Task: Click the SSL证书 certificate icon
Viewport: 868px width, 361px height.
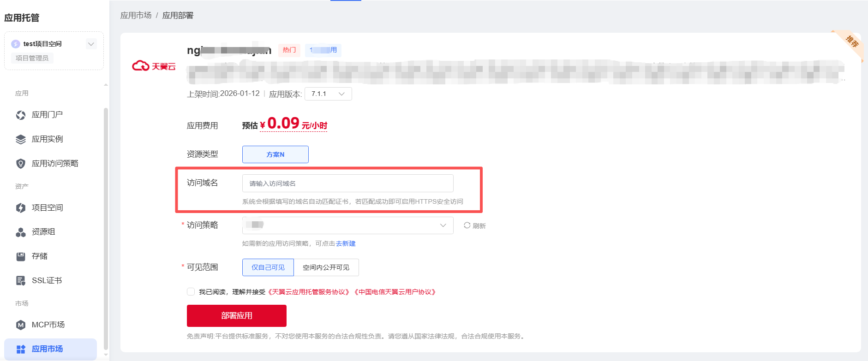Action: tap(21, 281)
